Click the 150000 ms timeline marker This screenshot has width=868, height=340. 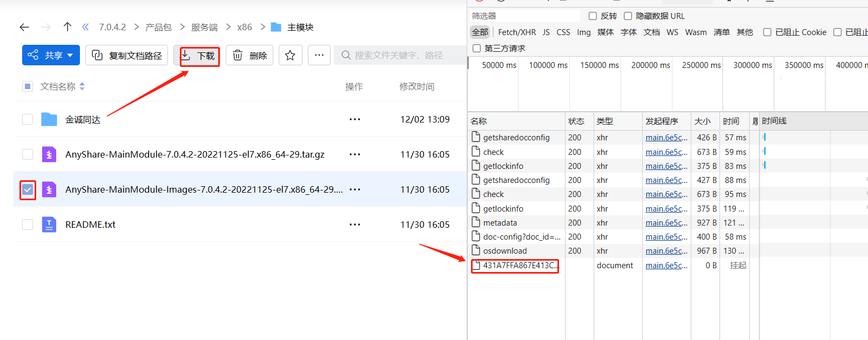599,65
